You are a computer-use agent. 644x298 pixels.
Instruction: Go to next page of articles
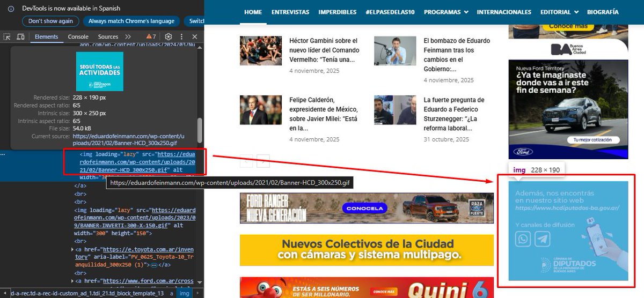263,160
